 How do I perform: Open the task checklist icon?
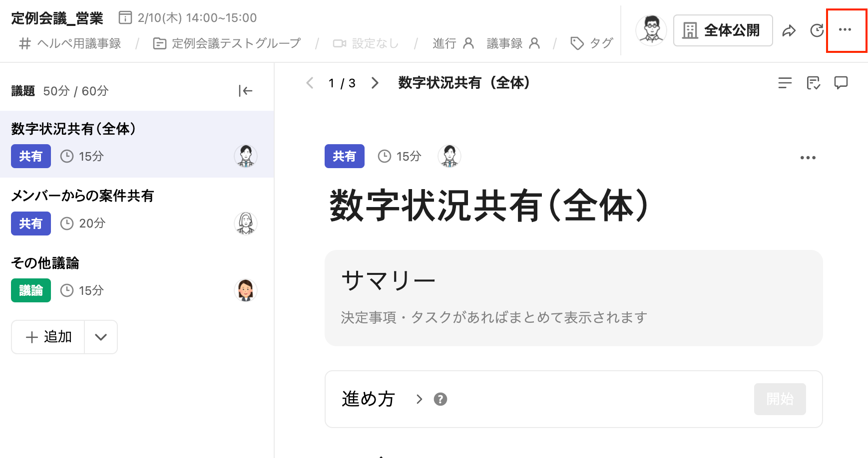[813, 82]
